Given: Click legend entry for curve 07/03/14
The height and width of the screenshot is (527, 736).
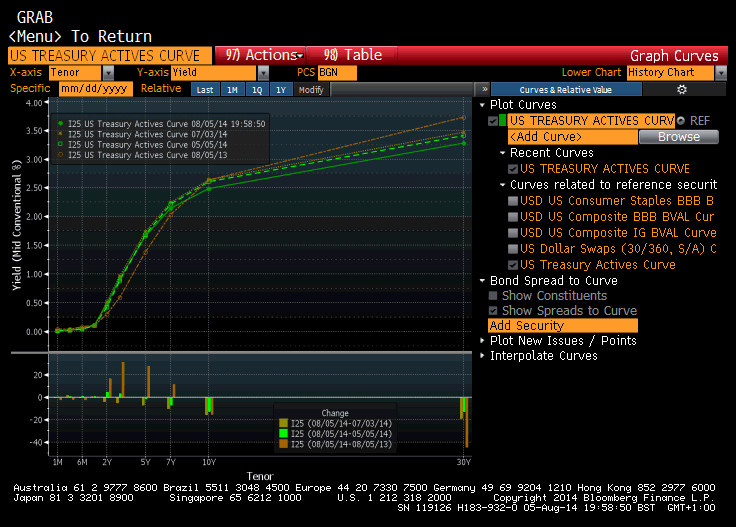Looking at the screenshot, I should click(x=142, y=134).
